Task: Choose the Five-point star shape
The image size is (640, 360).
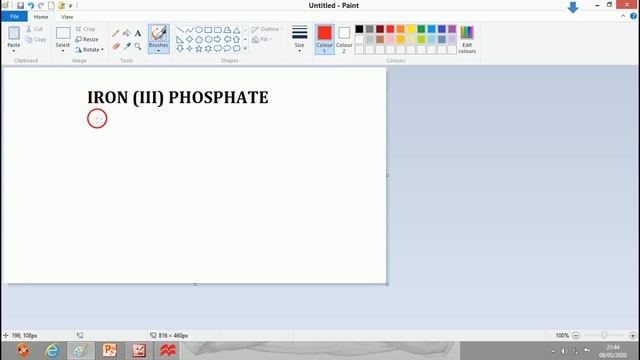Action: pos(199,49)
